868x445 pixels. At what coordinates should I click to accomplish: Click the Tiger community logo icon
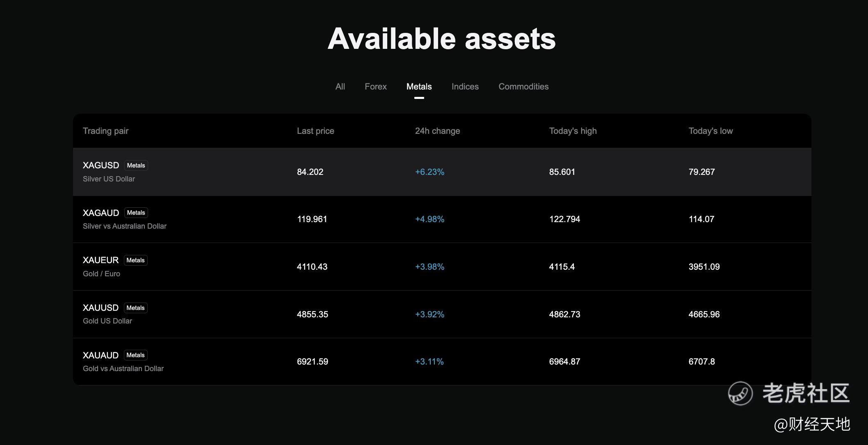740,393
